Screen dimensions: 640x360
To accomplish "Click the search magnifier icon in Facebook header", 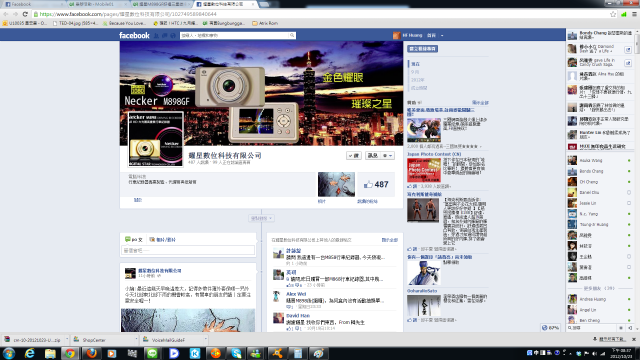I will [292, 36].
